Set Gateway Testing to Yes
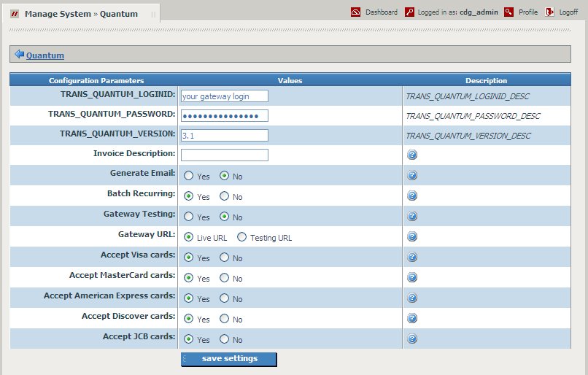The image size is (588, 375). [x=189, y=217]
